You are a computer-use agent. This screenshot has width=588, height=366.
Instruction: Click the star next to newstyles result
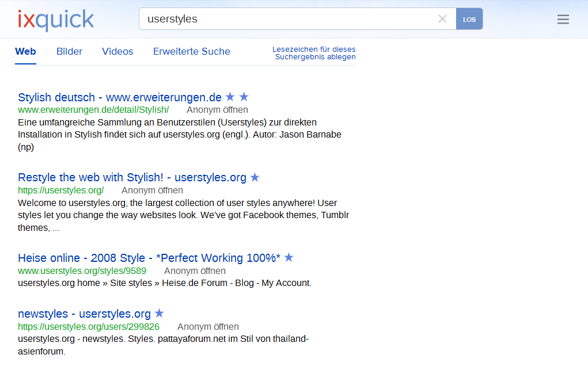point(160,313)
